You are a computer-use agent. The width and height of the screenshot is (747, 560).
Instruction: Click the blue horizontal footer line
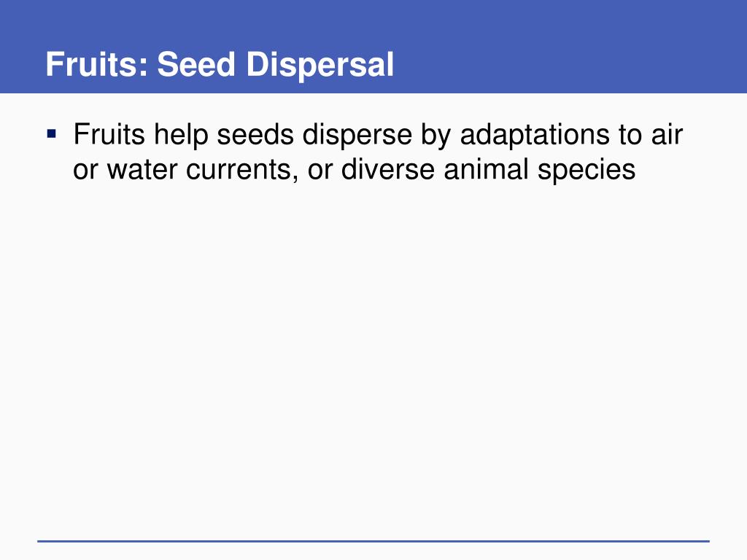click(x=373, y=541)
